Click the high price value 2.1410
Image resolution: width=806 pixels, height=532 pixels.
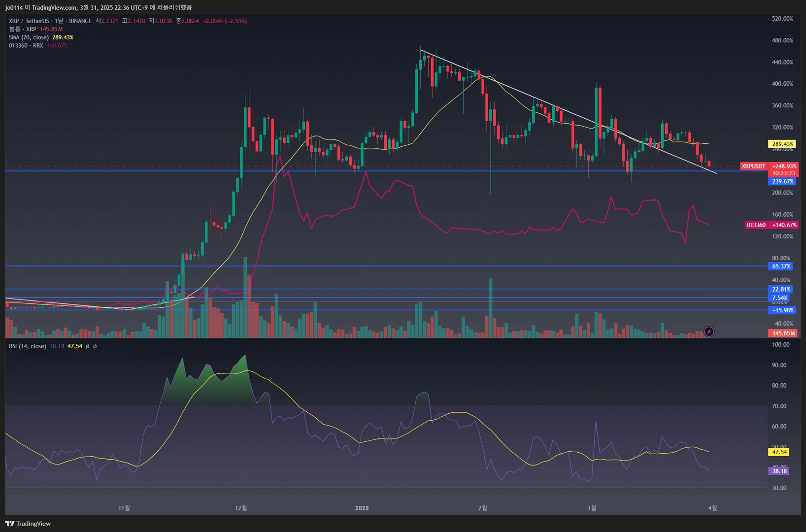pyautogui.click(x=136, y=21)
